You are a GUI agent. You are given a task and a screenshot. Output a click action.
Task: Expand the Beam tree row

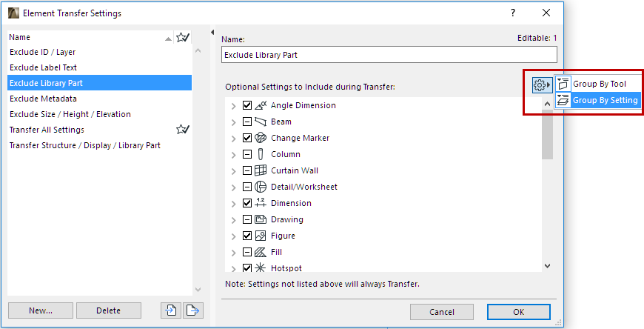[x=233, y=122]
